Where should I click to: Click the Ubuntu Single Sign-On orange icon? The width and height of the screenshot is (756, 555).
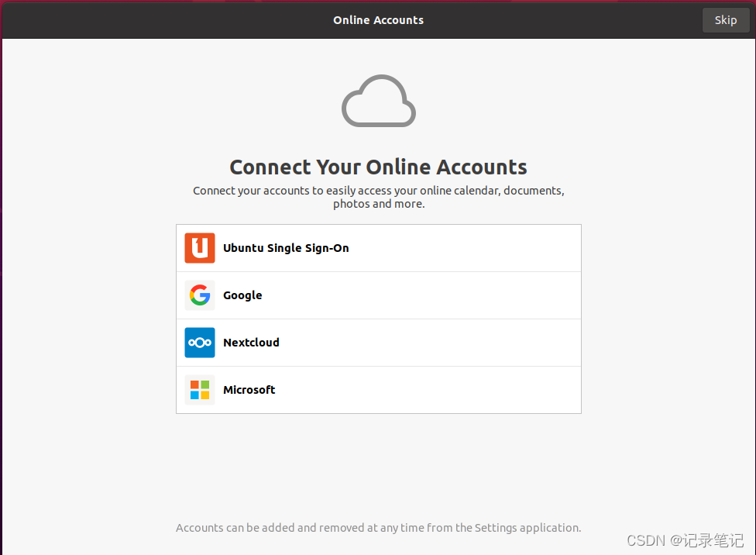point(200,248)
